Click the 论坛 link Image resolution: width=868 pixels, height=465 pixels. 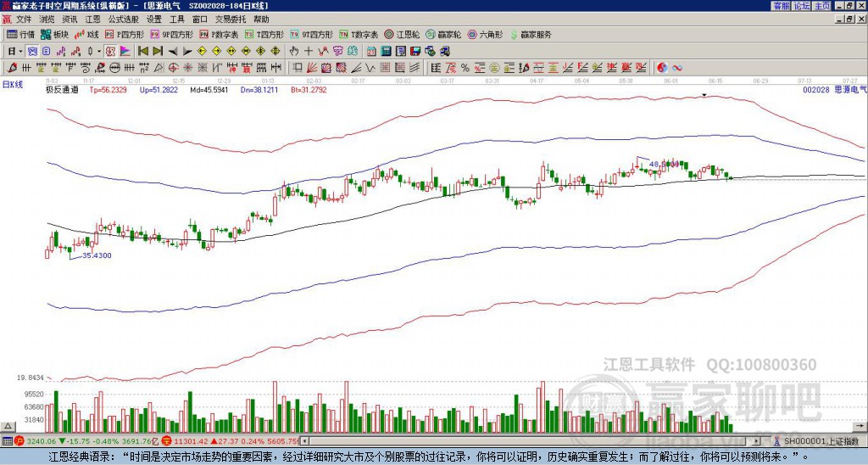tap(801, 5)
